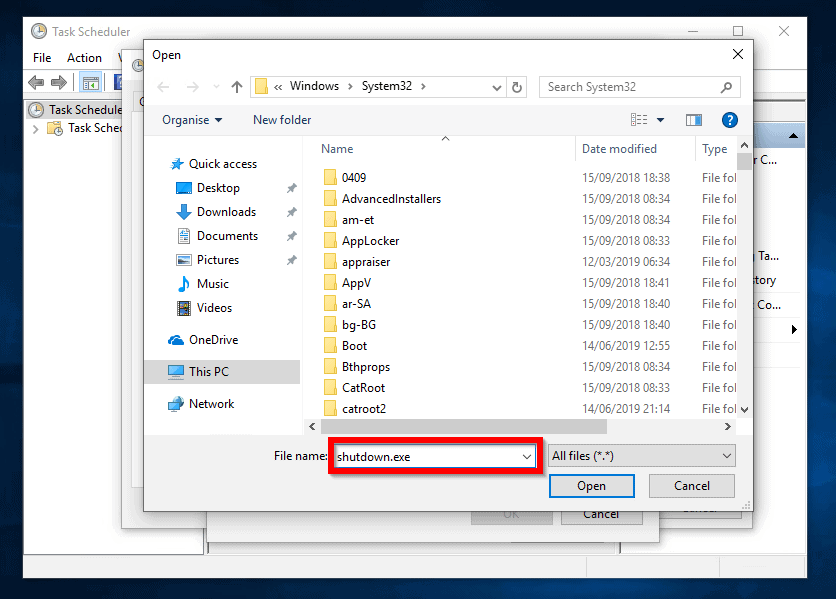Click the Music note icon in sidebar
Image resolution: width=836 pixels, height=599 pixels.
pyautogui.click(x=184, y=284)
